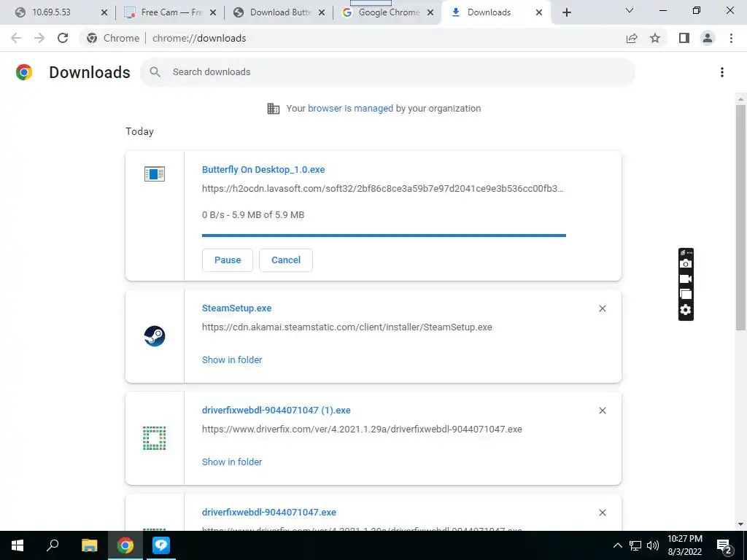Open the blue capture app in taskbar

(x=161, y=545)
